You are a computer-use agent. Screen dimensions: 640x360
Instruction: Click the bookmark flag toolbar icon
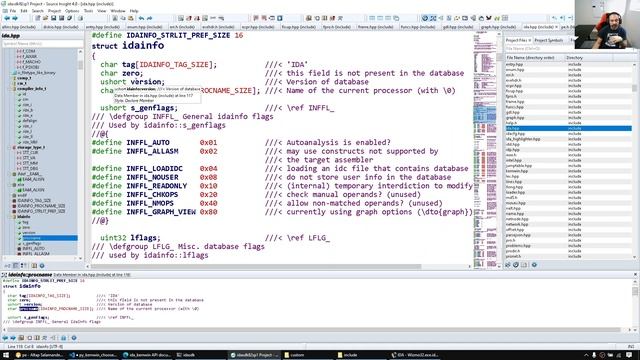point(256,18)
